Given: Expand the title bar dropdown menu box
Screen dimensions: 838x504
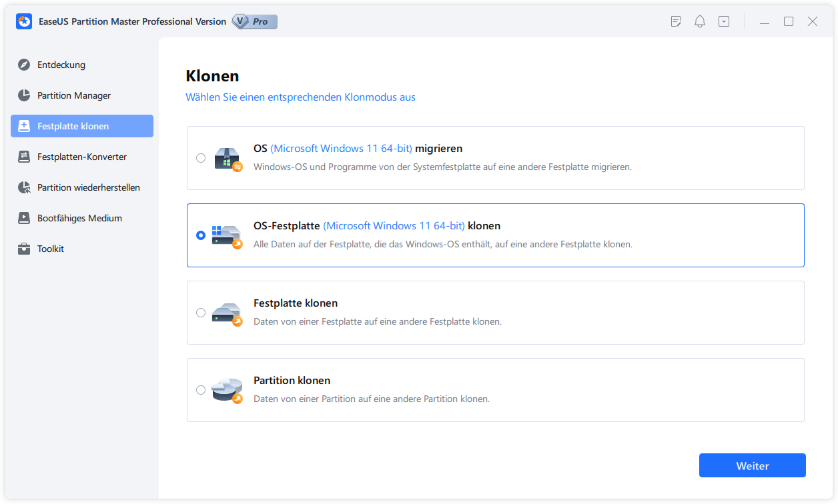Looking at the screenshot, I should (x=724, y=21).
